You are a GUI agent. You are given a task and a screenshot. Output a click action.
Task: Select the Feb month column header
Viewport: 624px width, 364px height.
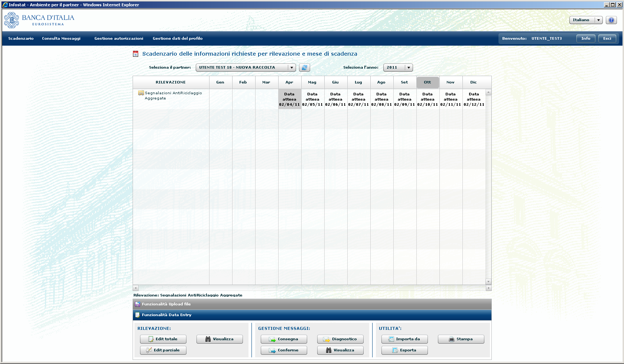click(x=244, y=82)
